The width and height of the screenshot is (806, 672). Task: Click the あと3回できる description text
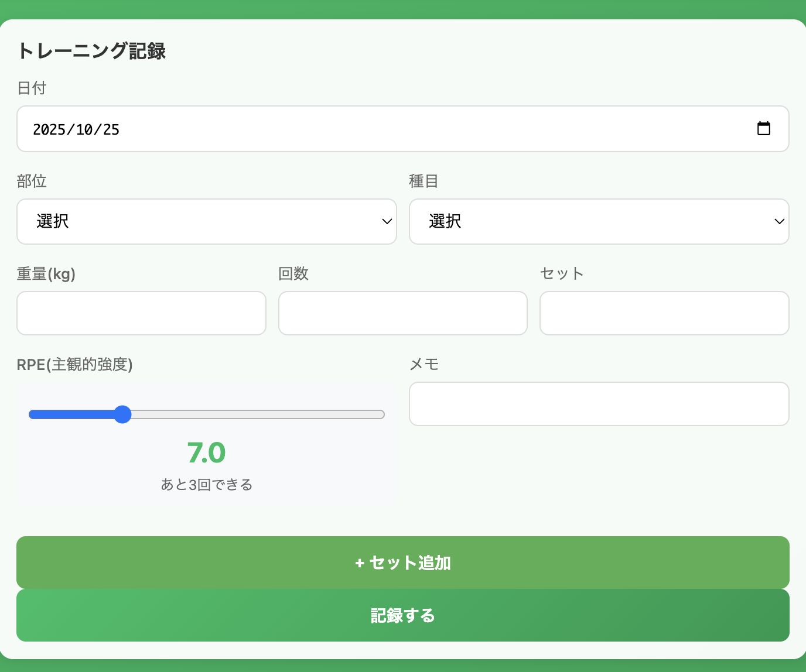(206, 485)
